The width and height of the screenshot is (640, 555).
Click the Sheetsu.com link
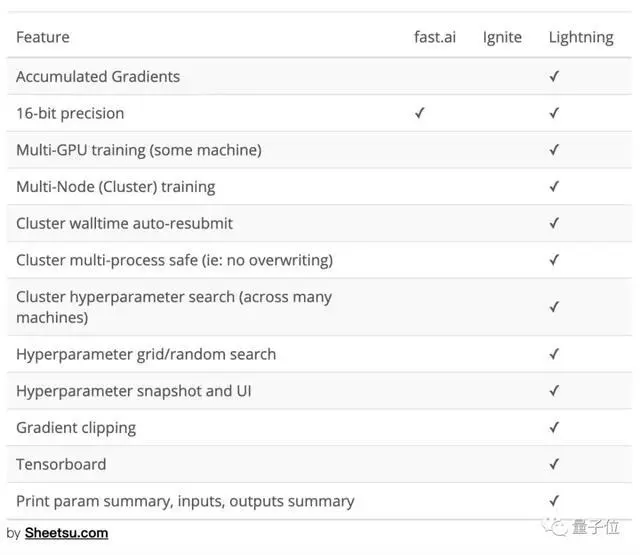(66, 533)
